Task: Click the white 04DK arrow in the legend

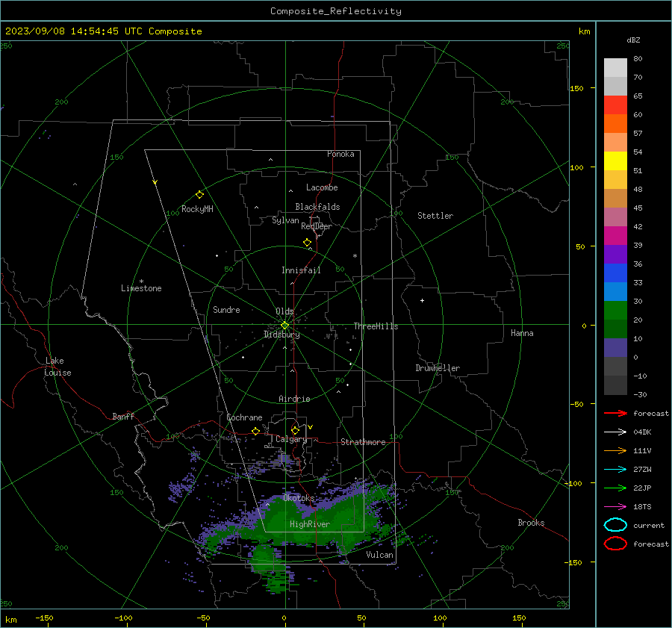Action: pos(615,432)
